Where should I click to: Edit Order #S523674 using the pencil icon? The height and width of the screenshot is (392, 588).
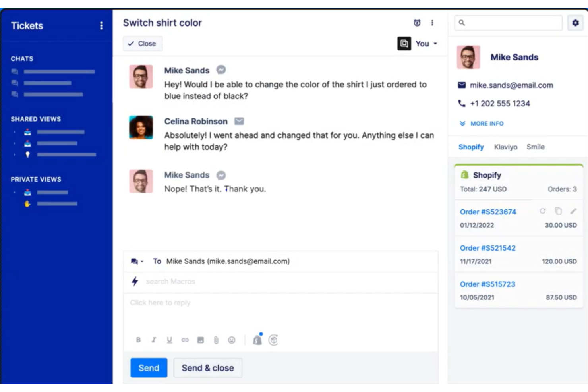(574, 212)
